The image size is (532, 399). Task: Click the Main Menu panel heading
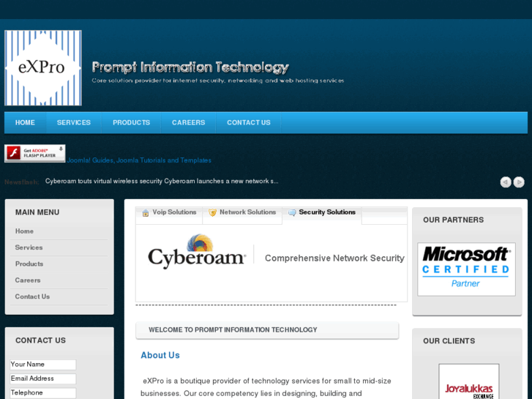click(37, 212)
